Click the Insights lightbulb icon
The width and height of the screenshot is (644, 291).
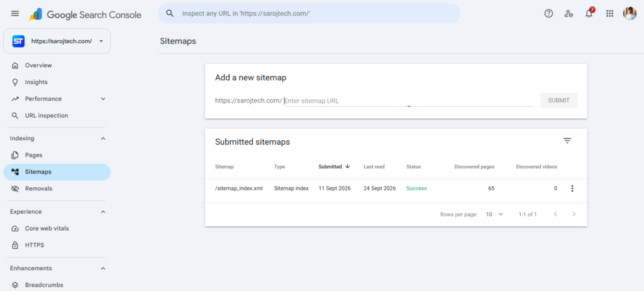(15, 82)
